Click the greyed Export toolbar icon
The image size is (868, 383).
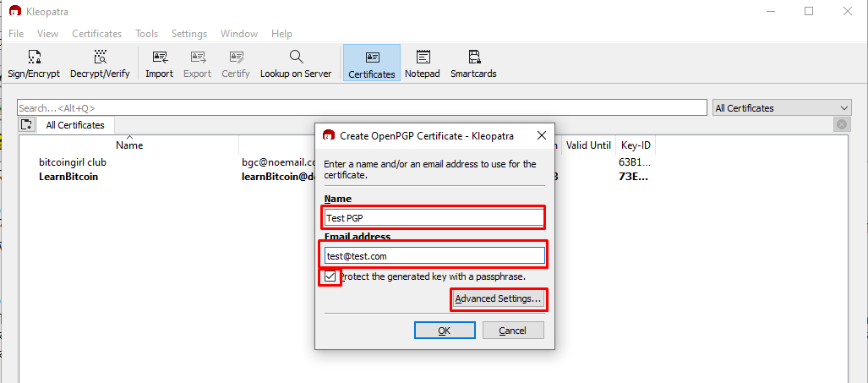(x=197, y=63)
